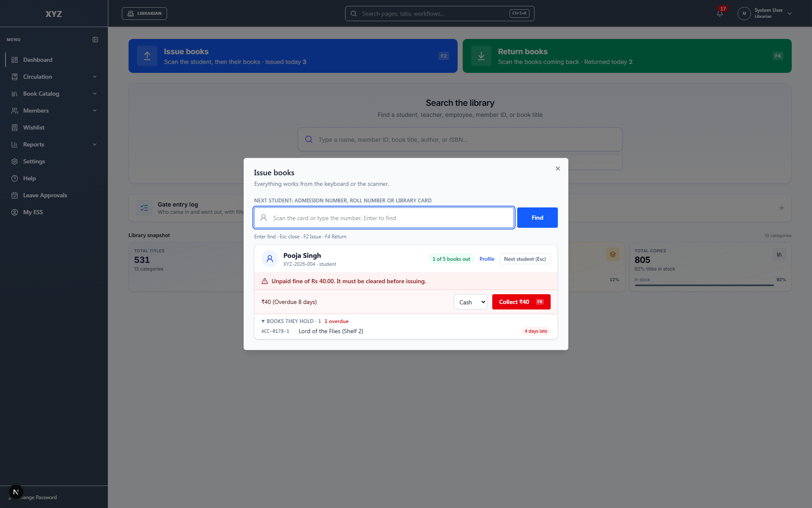Image resolution: width=812 pixels, height=508 pixels.
Task: Click the Search the library input
Action: click(x=460, y=139)
